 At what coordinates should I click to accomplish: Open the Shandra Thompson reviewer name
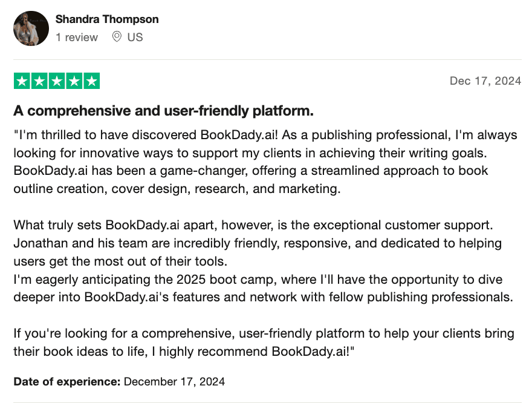click(x=107, y=19)
